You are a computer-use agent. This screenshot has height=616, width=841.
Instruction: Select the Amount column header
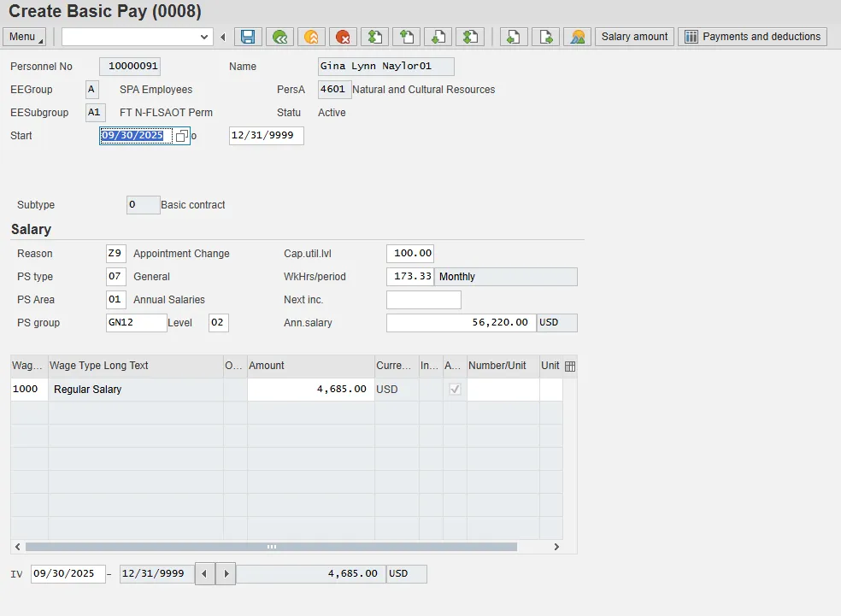(x=310, y=366)
